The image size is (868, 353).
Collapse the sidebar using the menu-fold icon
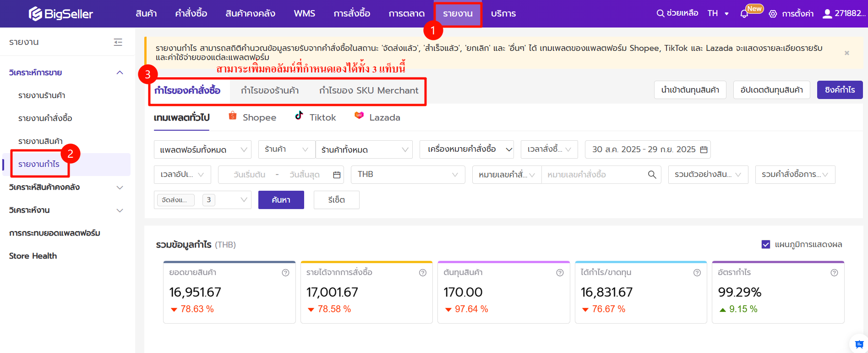[x=118, y=42]
